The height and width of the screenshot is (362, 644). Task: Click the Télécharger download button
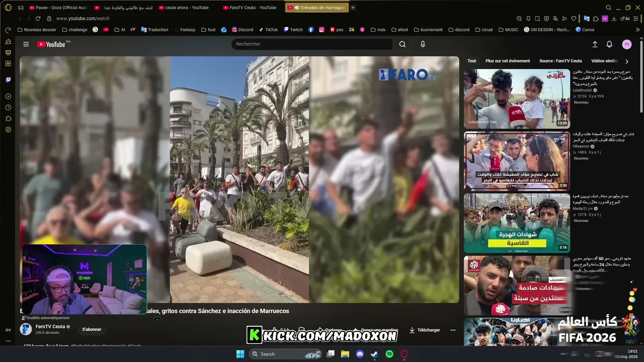click(425, 330)
